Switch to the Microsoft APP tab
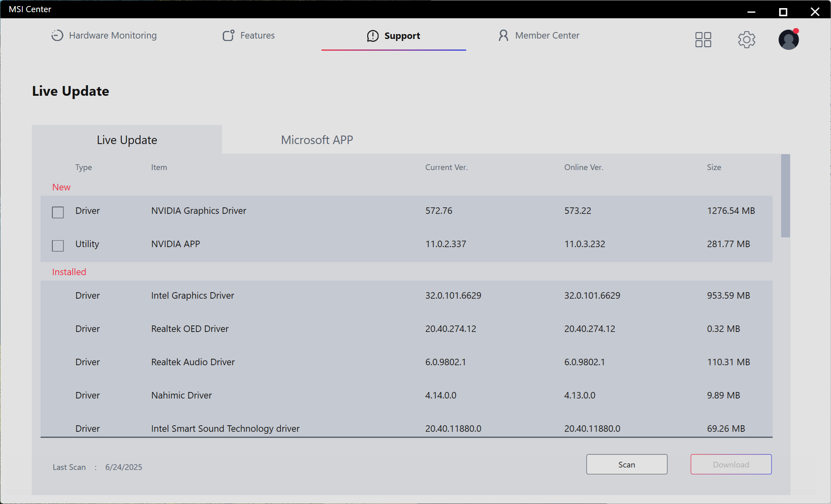This screenshot has height=504, width=831. [x=317, y=140]
